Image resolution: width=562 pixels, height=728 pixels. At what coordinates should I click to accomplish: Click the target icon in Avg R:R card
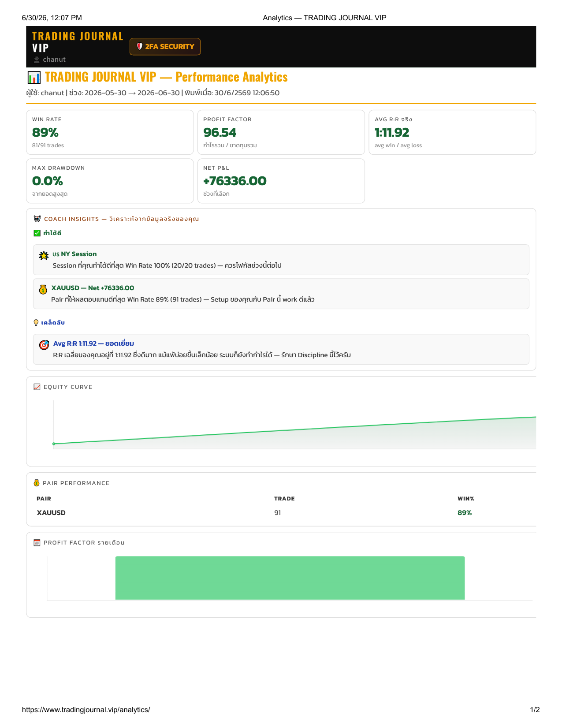(44, 345)
